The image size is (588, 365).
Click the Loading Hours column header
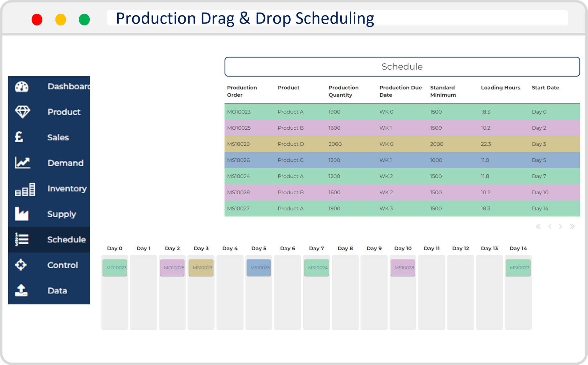tap(500, 88)
